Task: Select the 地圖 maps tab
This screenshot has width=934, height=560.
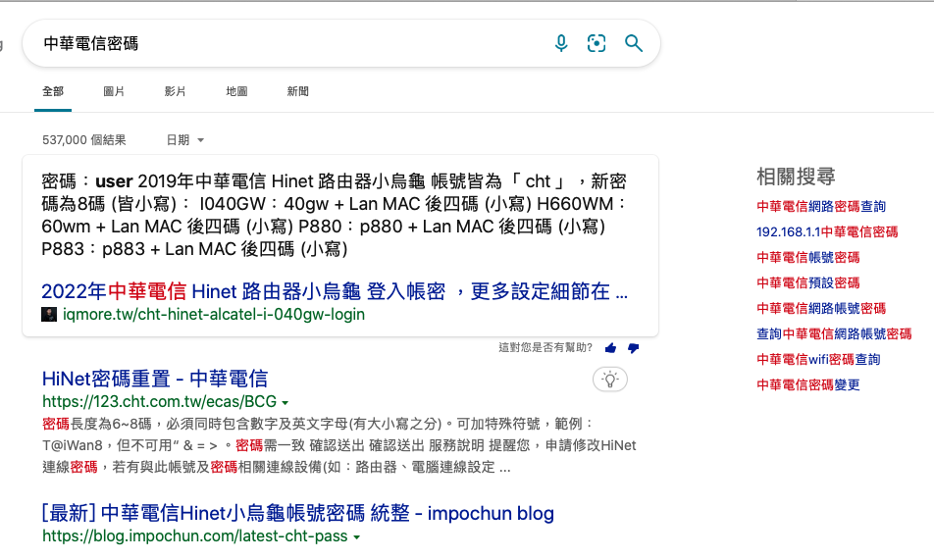Action: 236,91
